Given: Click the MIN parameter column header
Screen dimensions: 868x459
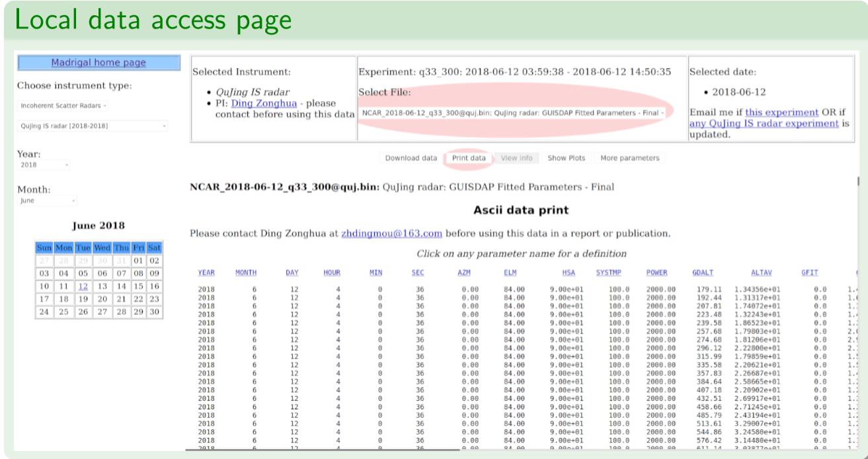Looking at the screenshot, I should pyautogui.click(x=375, y=272).
